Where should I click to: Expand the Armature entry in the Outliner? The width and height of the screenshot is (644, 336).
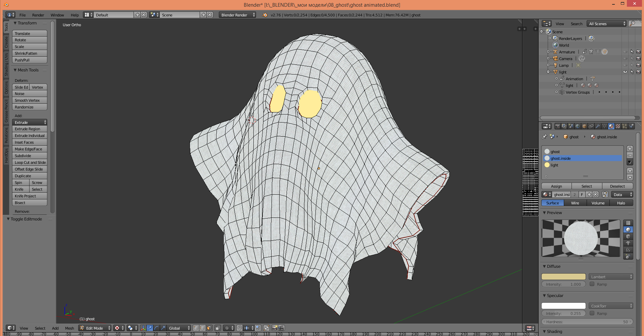coord(548,52)
